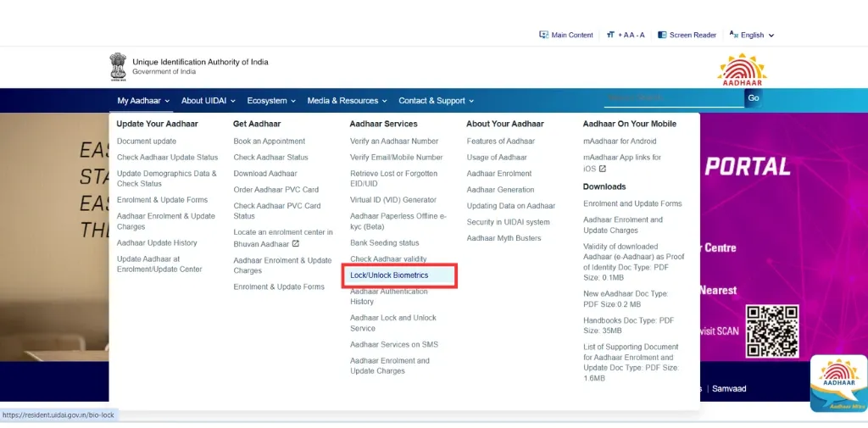The width and height of the screenshot is (868, 428).
Task: Open Retrieve Lost or Forgotten EID/UID
Action: [x=393, y=178]
